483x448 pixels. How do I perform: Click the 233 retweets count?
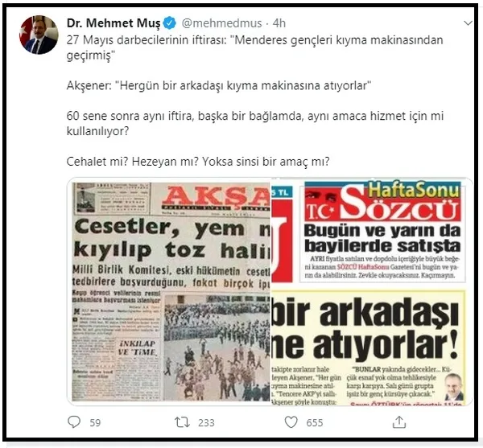(206, 422)
